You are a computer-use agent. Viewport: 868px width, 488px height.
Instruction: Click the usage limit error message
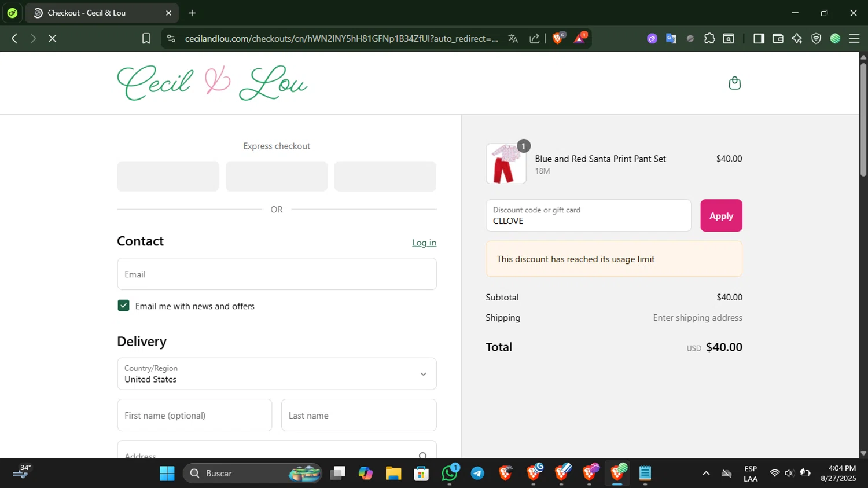pyautogui.click(x=614, y=259)
